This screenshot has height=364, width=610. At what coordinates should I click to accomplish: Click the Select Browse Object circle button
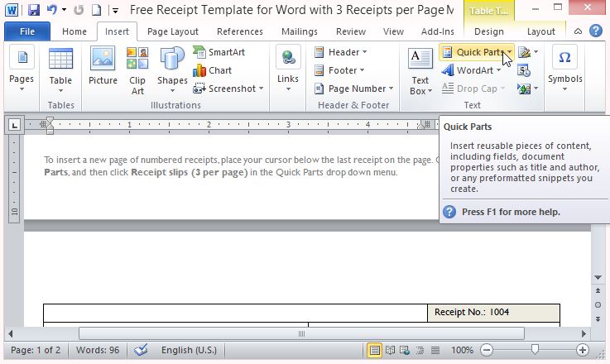(598, 305)
